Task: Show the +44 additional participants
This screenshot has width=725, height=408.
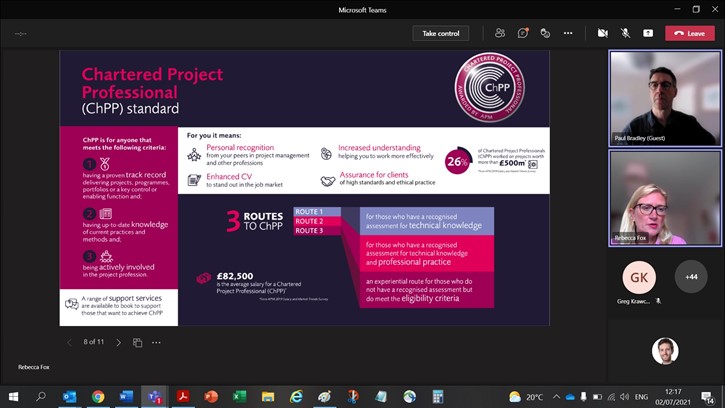Action: click(691, 277)
